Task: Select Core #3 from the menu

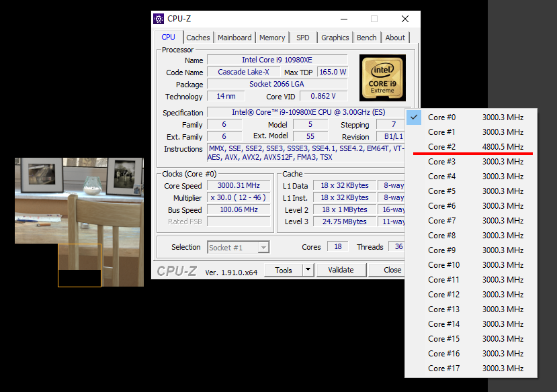Action: point(471,162)
